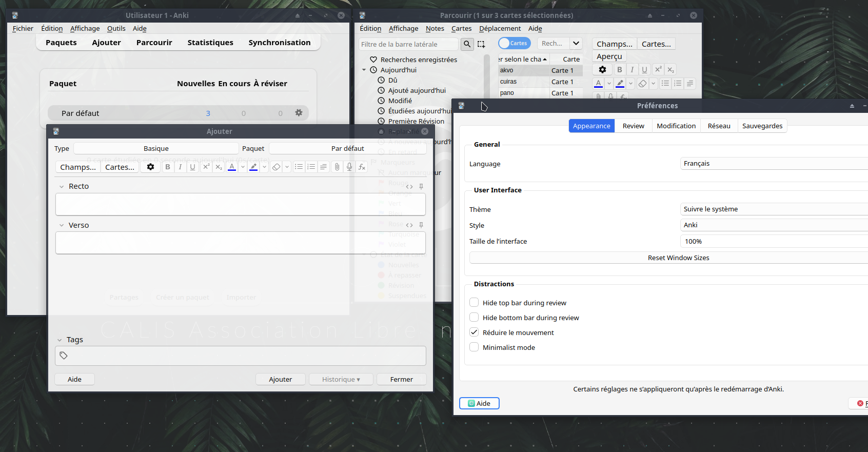The height and width of the screenshot is (452, 868).
Task: Enable Minimalist mode checkbox
Action: tap(475, 347)
